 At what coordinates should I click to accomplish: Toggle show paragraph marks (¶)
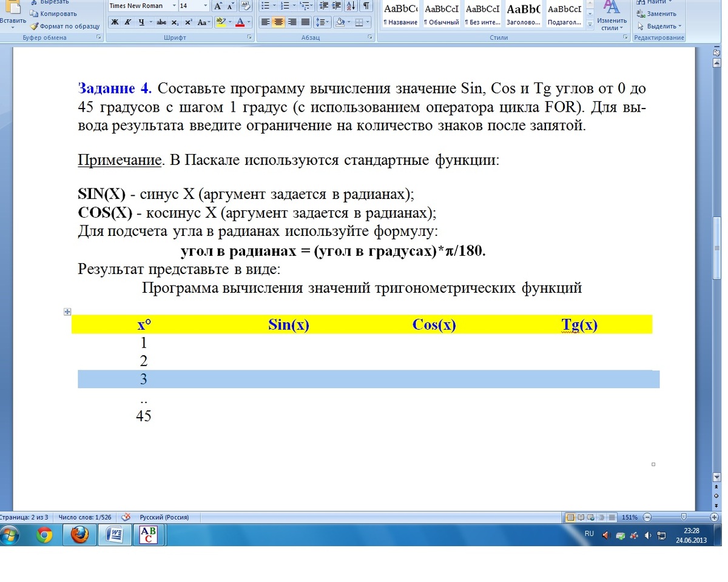pos(366,6)
